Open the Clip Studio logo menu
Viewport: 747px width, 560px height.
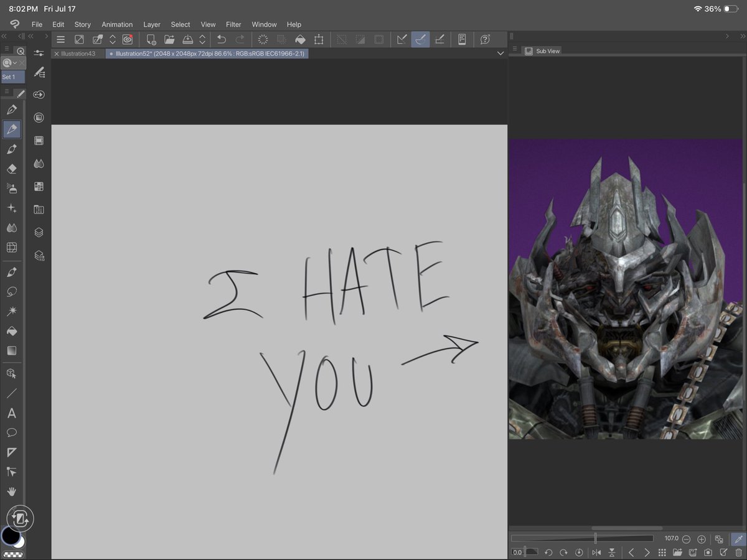(x=15, y=24)
